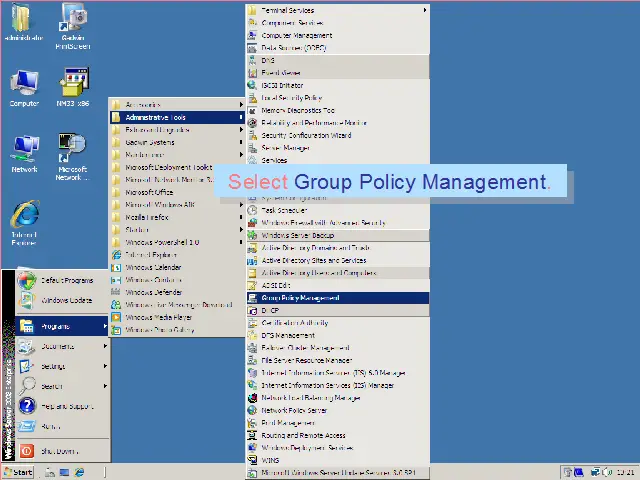Click the Internet Explorer quick launch icon
Screen dimensions: 640x480
pyautogui.click(x=79, y=472)
